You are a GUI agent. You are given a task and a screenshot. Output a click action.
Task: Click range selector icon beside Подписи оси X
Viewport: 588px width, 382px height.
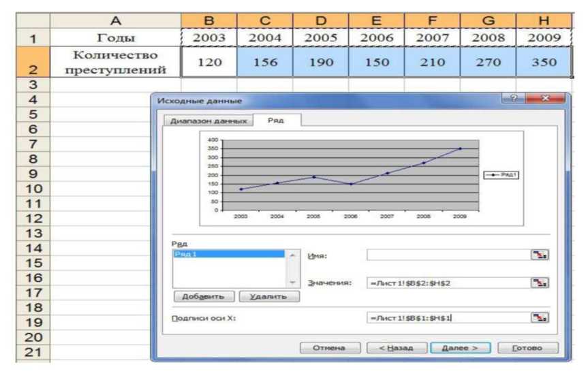coord(540,317)
